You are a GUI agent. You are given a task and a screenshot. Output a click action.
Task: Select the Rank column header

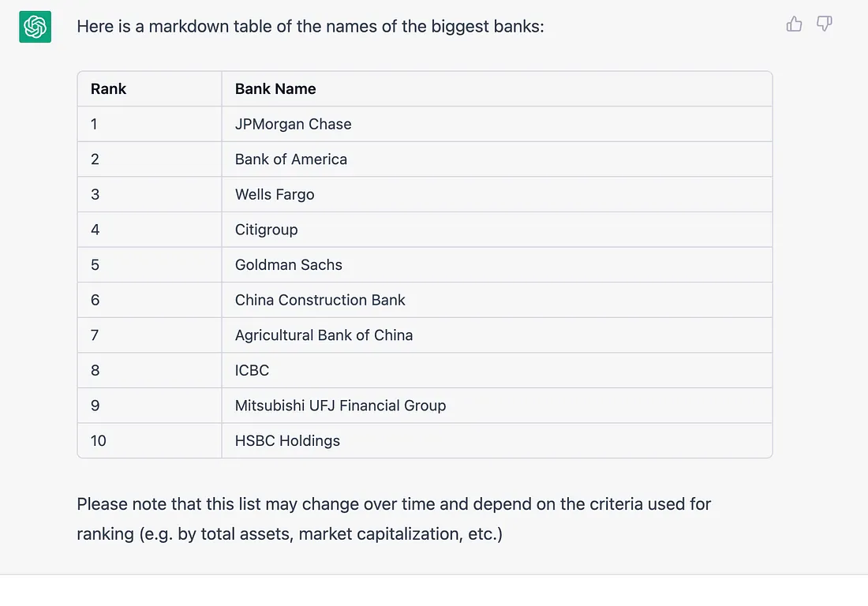(149, 88)
